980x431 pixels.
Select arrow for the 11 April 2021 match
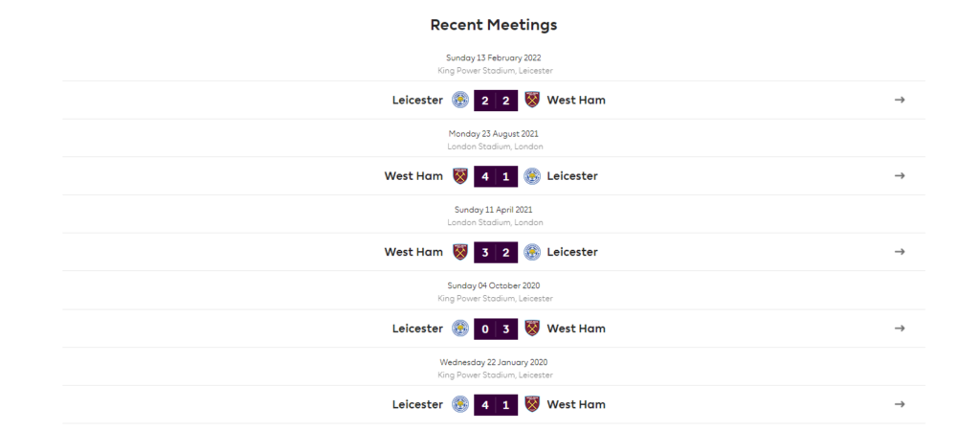(900, 252)
